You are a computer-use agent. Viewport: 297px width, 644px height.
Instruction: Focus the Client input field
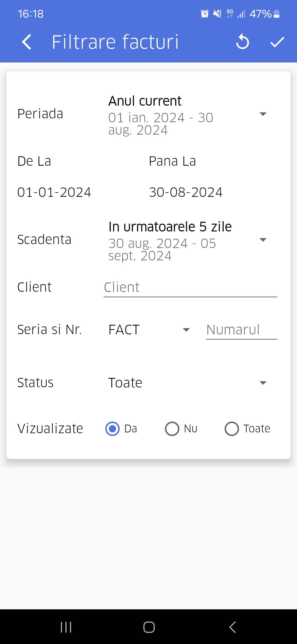[190, 288]
